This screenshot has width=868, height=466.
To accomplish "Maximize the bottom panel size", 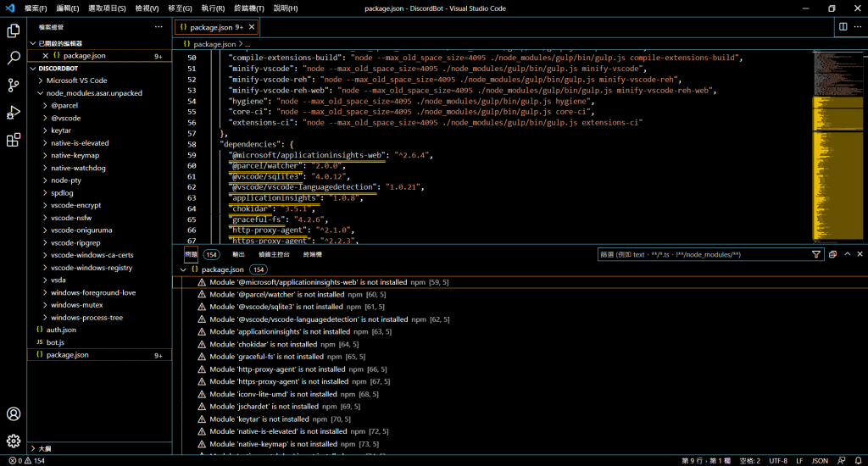I will click(x=847, y=254).
